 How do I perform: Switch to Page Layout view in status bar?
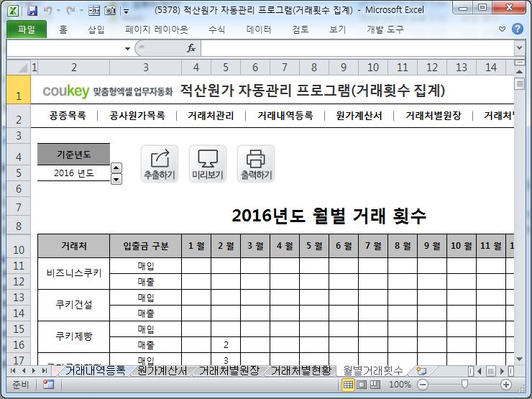362,385
